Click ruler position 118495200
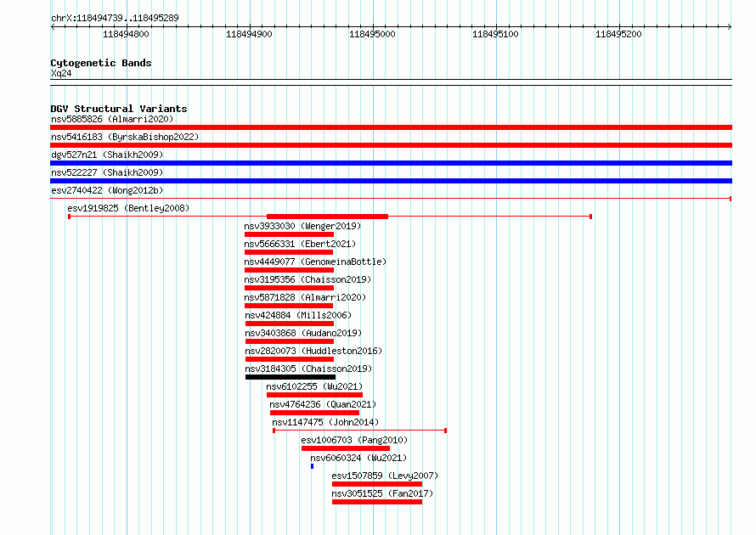Viewport: 756px width, 535px height. click(618, 34)
